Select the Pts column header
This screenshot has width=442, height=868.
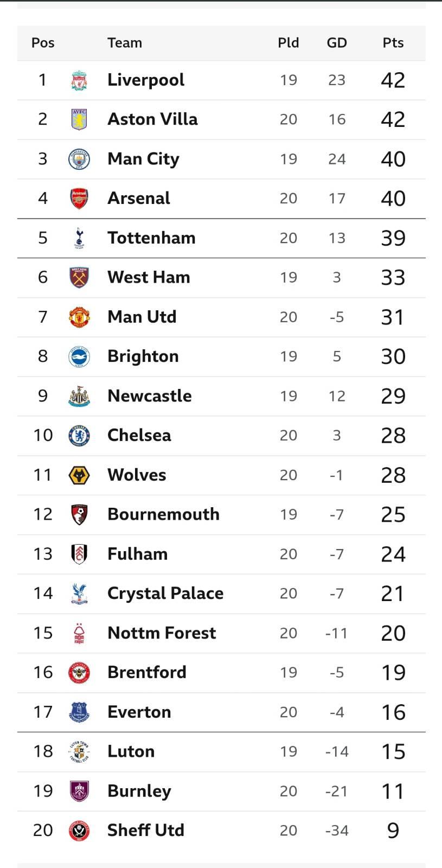pyautogui.click(x=393, y=43)
